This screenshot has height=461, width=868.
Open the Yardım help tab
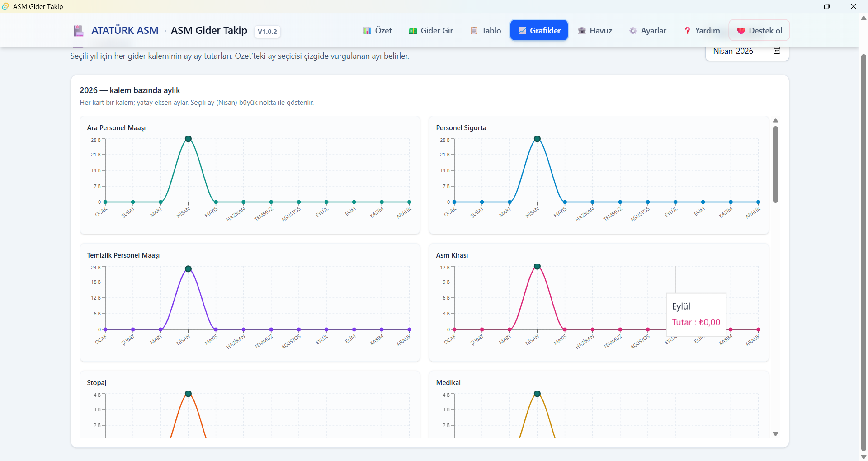[702, 31]
